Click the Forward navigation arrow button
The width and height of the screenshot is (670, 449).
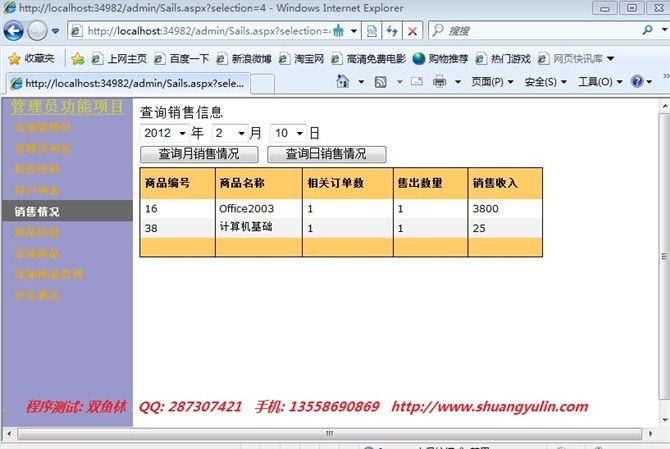[37, 31]
